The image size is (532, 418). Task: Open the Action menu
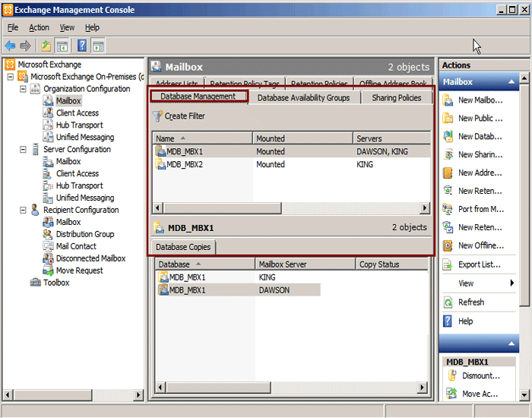(39, 27)
